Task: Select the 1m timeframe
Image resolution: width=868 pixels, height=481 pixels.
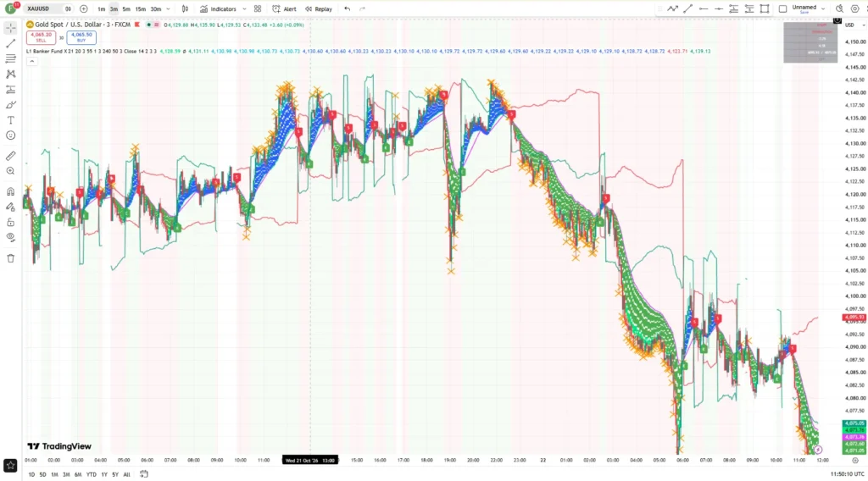Action: (102, 8)
